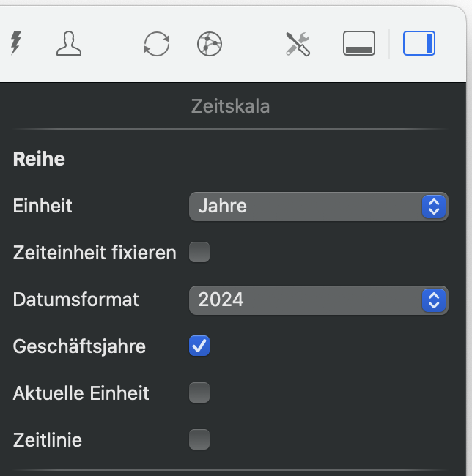Viewport: 472px width, 476px height.
Task: Toggle the bottom panel view icon
Action: (x=359, y=44)
